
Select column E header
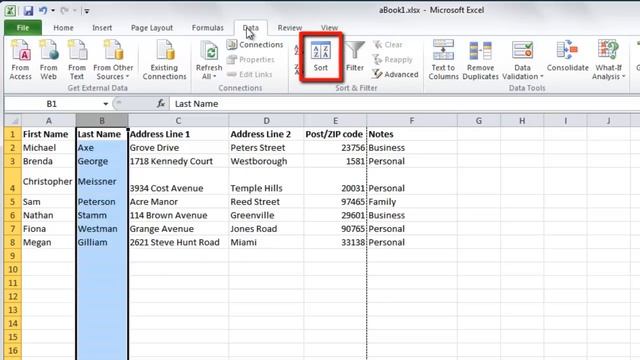tap(335, 121)
